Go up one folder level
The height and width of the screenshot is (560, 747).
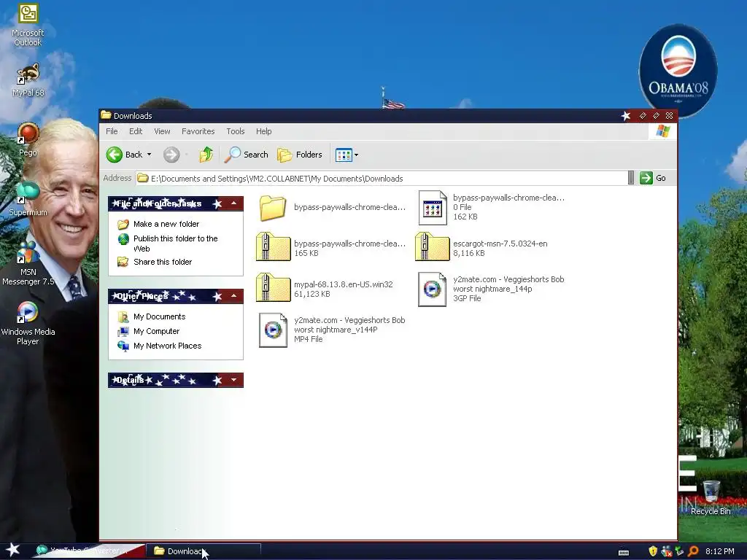point(206,155)
